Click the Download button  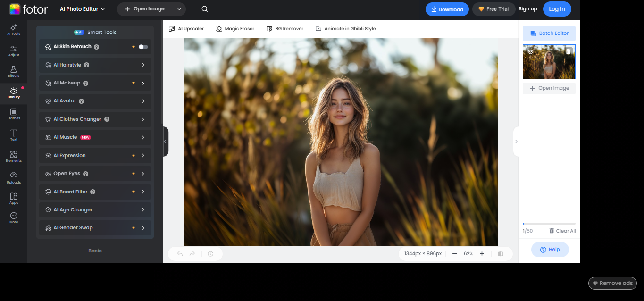coord(446,9)
